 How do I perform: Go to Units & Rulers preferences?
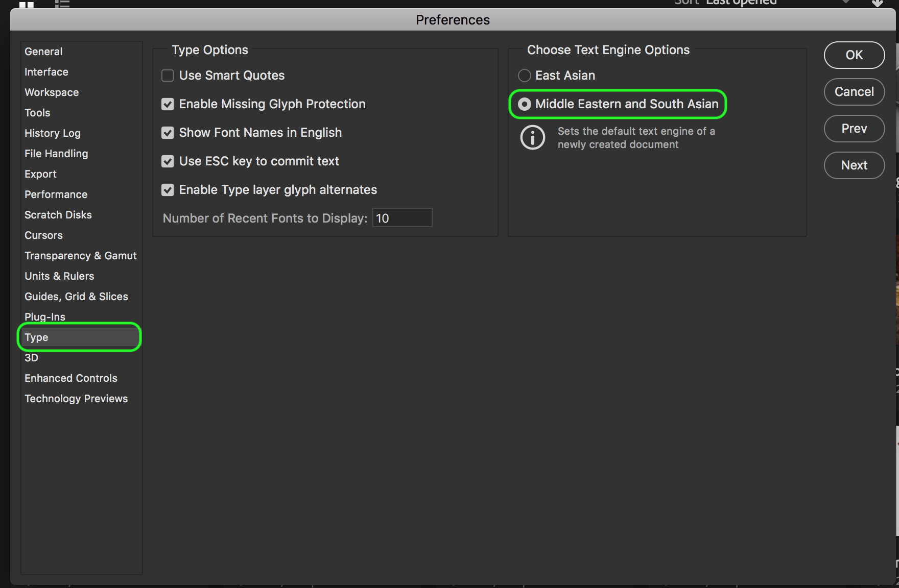59,276
